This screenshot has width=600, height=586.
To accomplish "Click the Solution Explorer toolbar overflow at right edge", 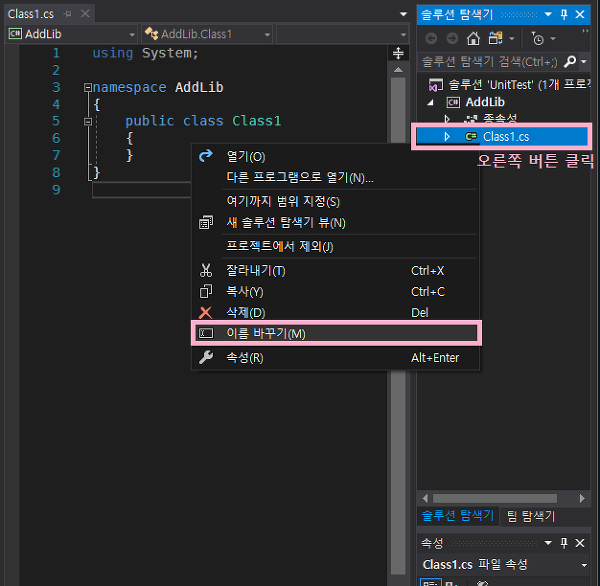I will pyautogui.click(x=585, y=31).
